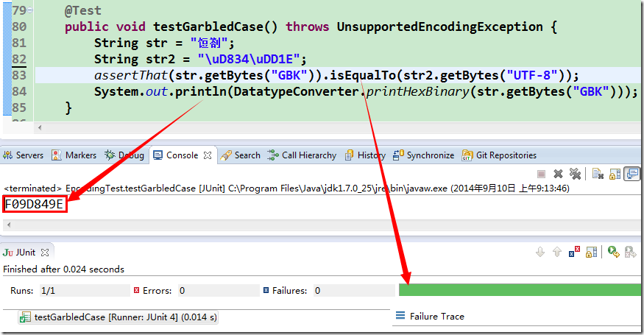
Task: Click the Rerun Failed Tests First icon
Action: pyautogui.click(x=631, y=253)
